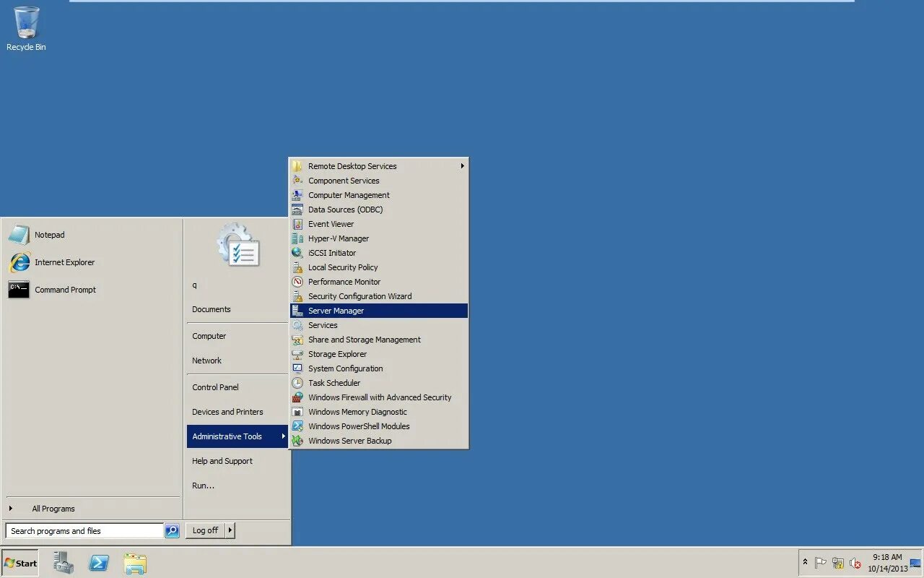The width and height of the screenshot is (924, 578).
Task: Click the search magnifier button
Action: click(x=172, y=531)
